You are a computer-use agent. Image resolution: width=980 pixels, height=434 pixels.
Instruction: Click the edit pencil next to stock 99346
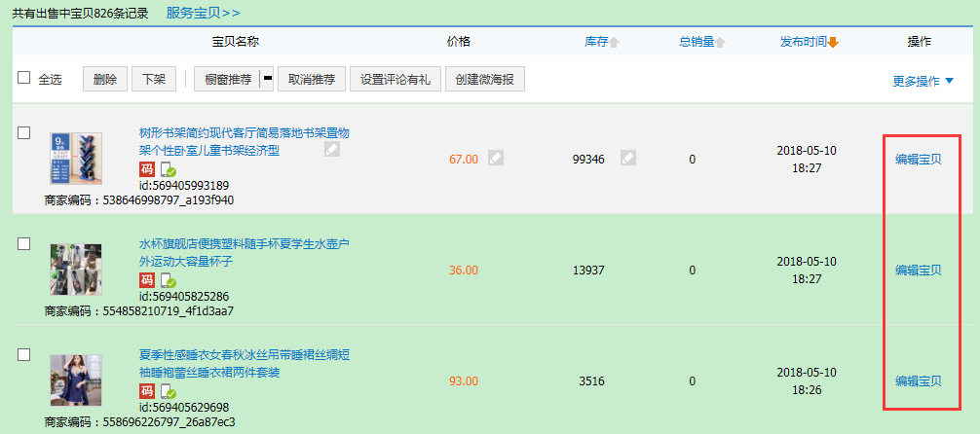point(628,158)
